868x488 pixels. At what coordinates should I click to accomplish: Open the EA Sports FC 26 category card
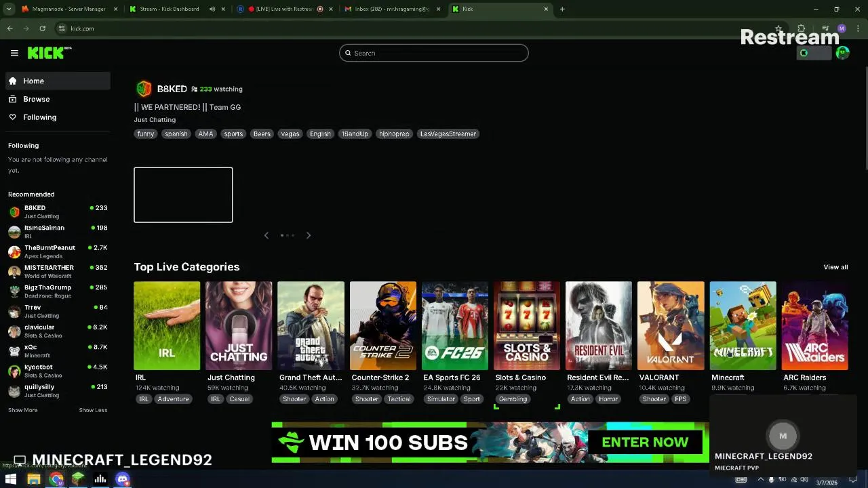[x=455, y=326]
